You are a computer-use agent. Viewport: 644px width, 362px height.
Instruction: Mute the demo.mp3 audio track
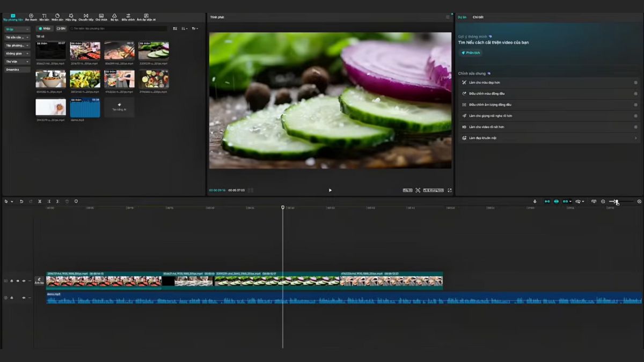tap(24, 298)
